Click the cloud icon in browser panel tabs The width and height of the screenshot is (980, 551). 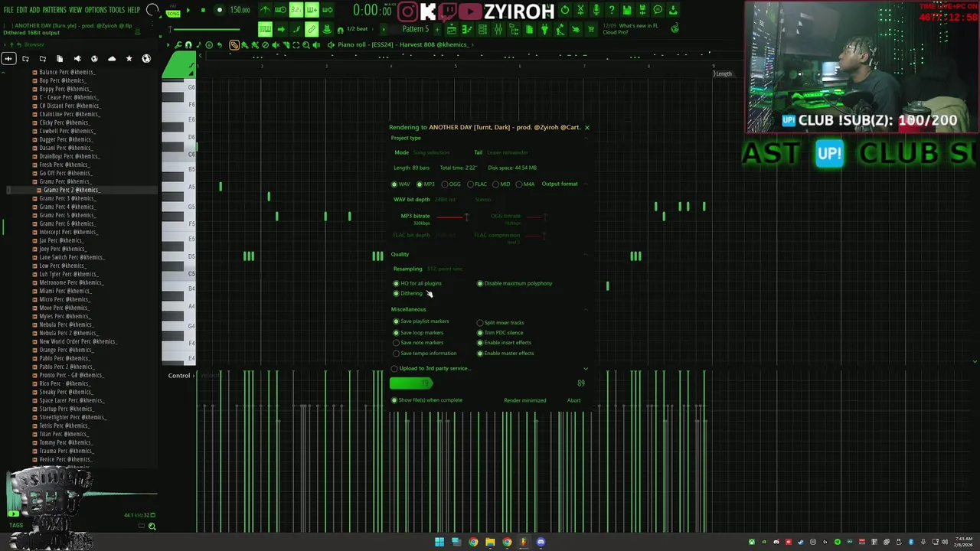(x=112, y=59)
